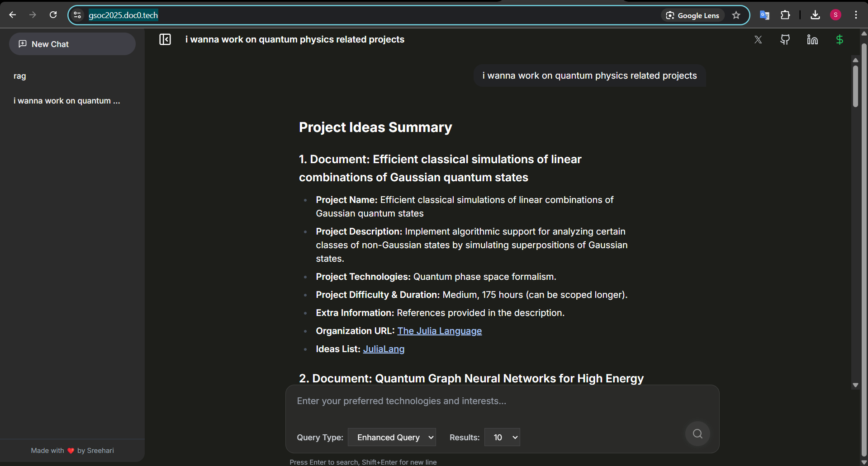Click the 'Project Technologies' bullet line
Image resolution: width=868 pixels, height=466 pixels.
click(x=436, y=277)
